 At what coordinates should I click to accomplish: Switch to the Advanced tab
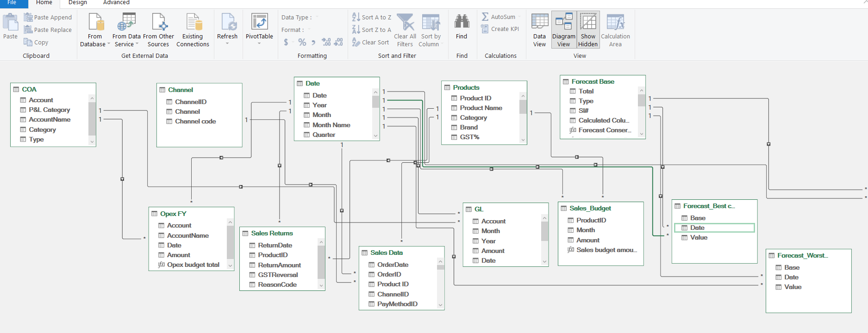(116, 3)
